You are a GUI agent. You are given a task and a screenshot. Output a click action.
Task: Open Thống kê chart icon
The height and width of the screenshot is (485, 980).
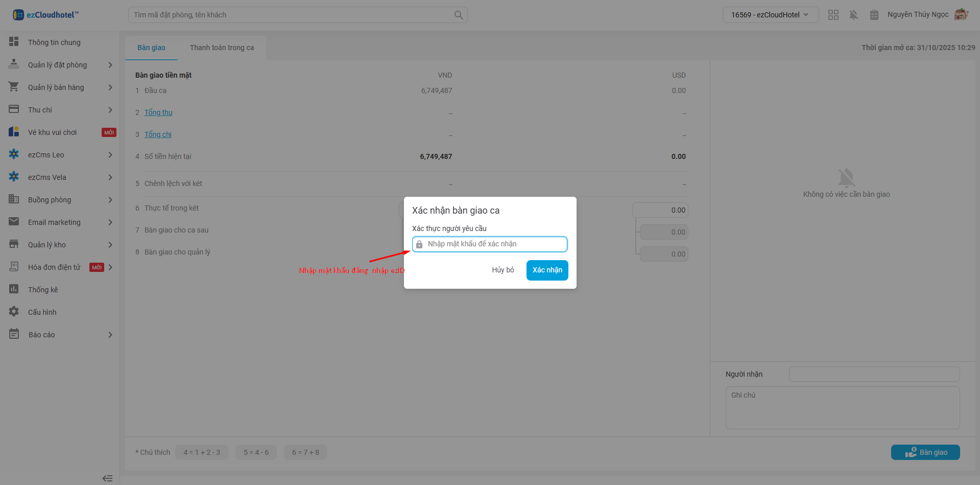tap(14, 289)
